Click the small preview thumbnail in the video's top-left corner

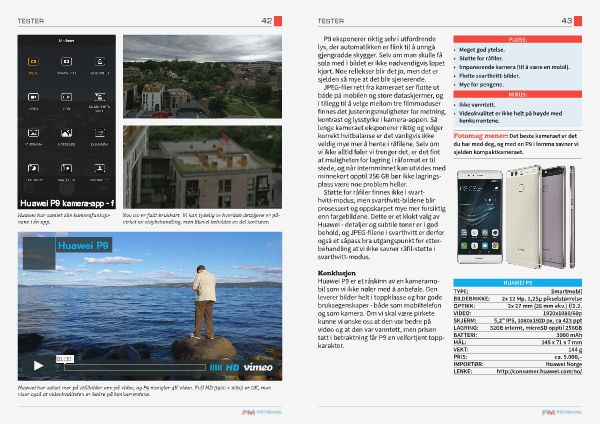click(x=39, y=253)
